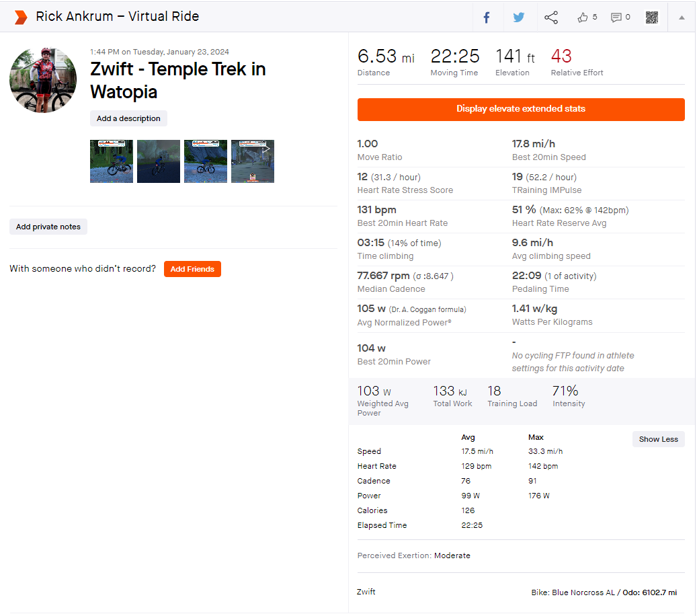
Task: Click Add a description
Action: 128,118
